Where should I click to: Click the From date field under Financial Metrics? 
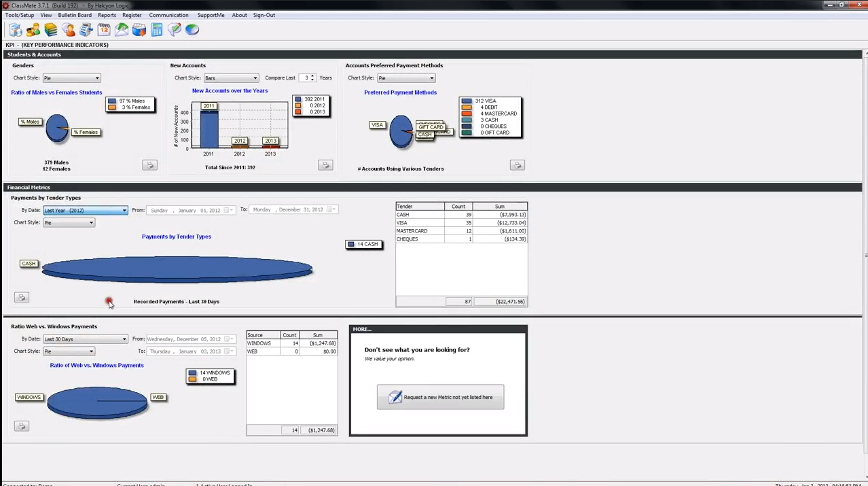click(190, 209)
